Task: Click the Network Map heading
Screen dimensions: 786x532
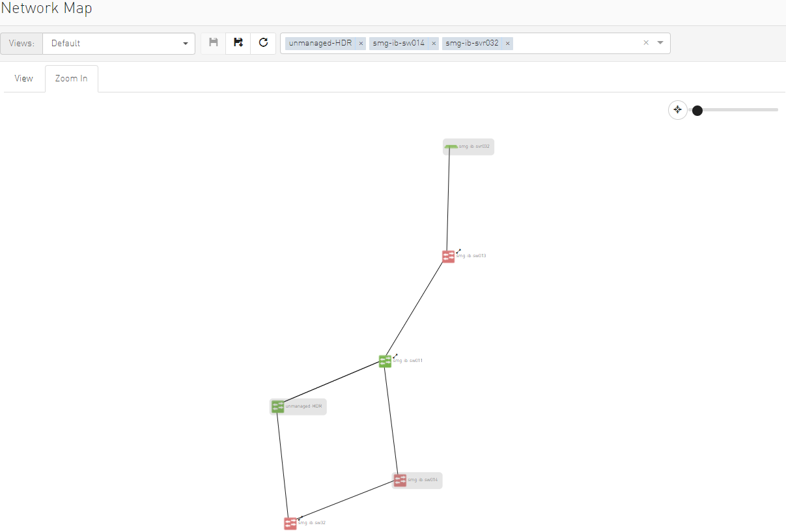Action: 46,8
